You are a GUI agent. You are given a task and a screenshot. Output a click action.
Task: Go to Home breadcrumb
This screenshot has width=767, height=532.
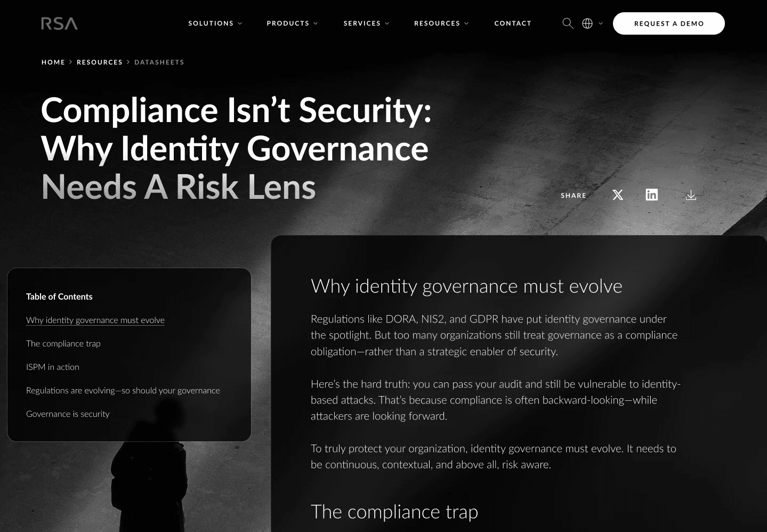click(53, 62)
